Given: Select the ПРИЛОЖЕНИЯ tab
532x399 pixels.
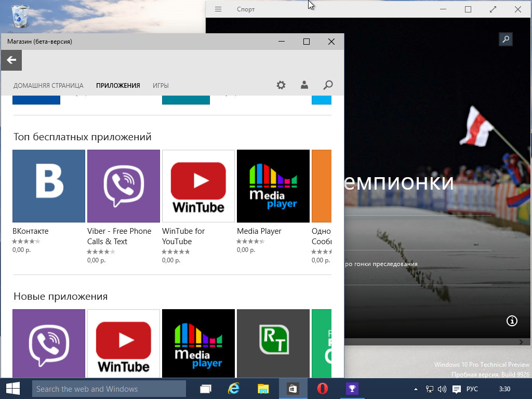Looking at the screenshot, I should pyautogui.click(x=118, y=86).
